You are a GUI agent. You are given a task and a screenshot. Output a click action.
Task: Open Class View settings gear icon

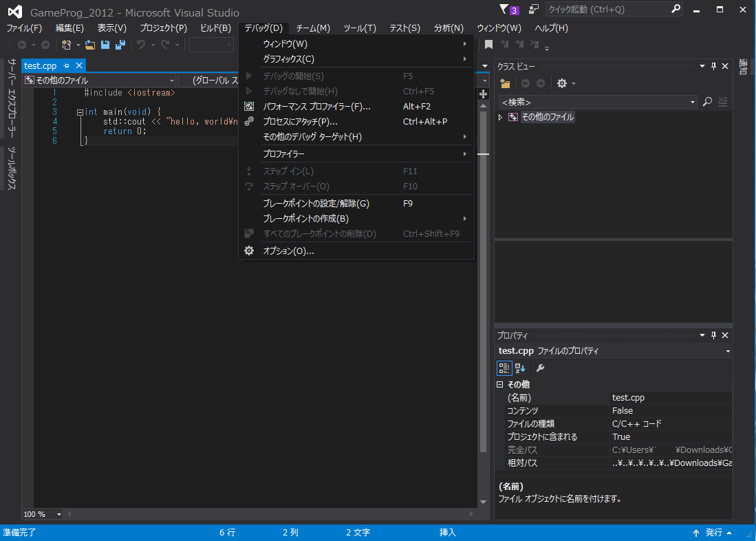562,83
